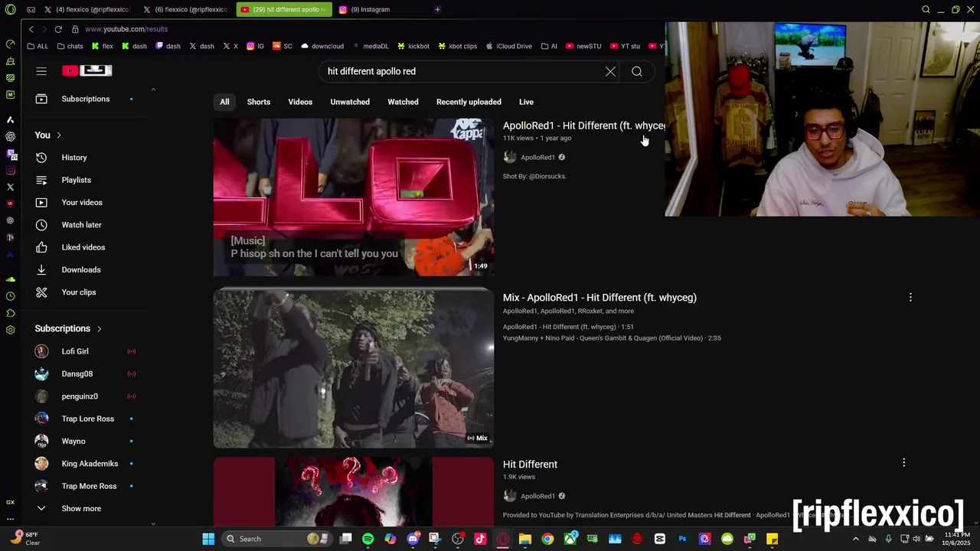Screen dimensions: 980x551
Task: Click the magnifier search button
Action: 637,71
